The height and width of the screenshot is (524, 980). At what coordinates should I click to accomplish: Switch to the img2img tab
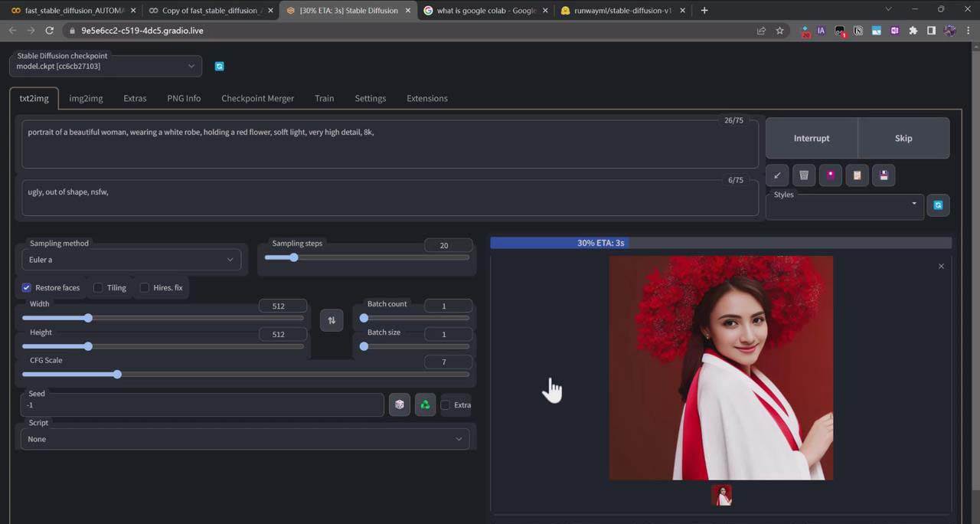tap(86, 98)
